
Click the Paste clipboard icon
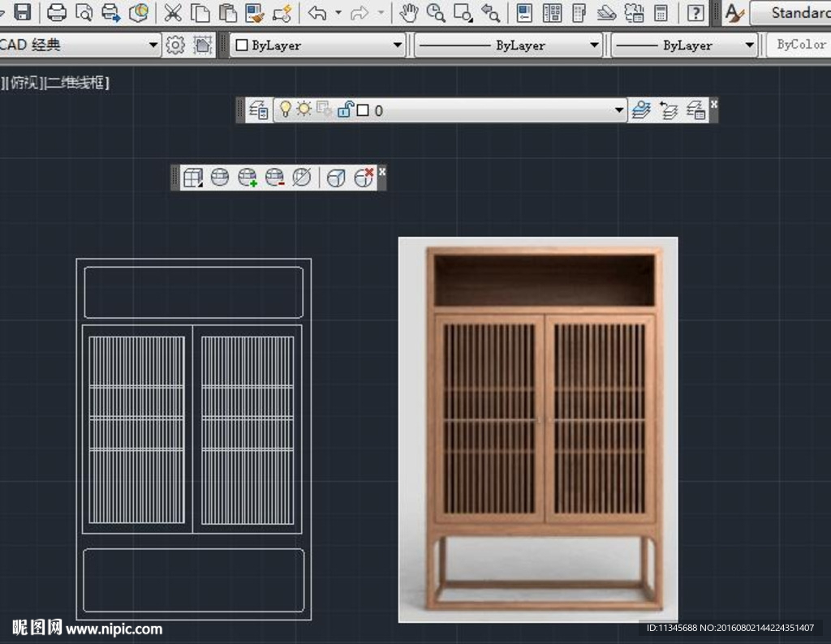click(x=227, y=11)
